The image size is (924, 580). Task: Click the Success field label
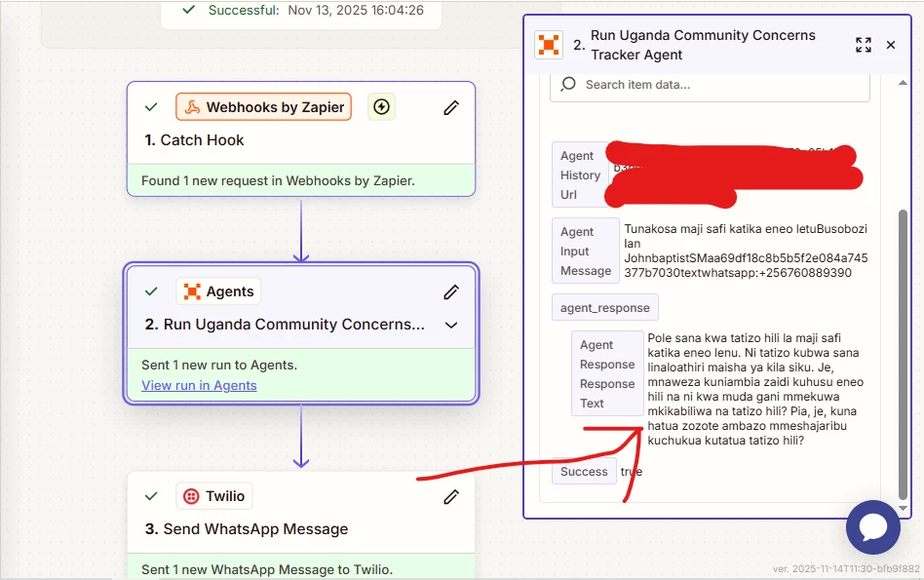click(x=584, y=472)
